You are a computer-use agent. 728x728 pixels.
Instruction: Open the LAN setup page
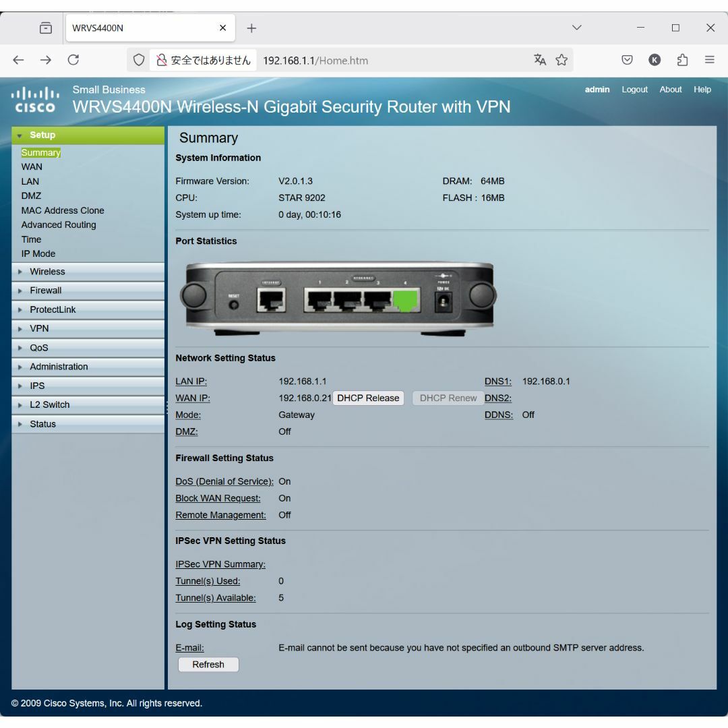[x=30, y=181]
